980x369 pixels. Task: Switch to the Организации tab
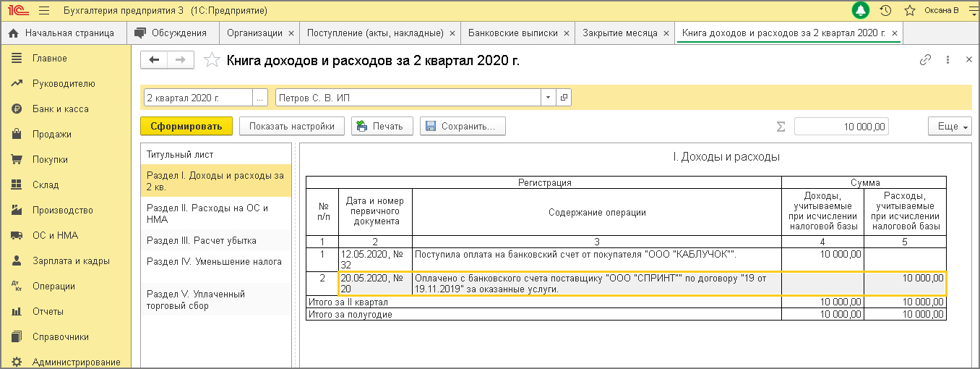254,33
